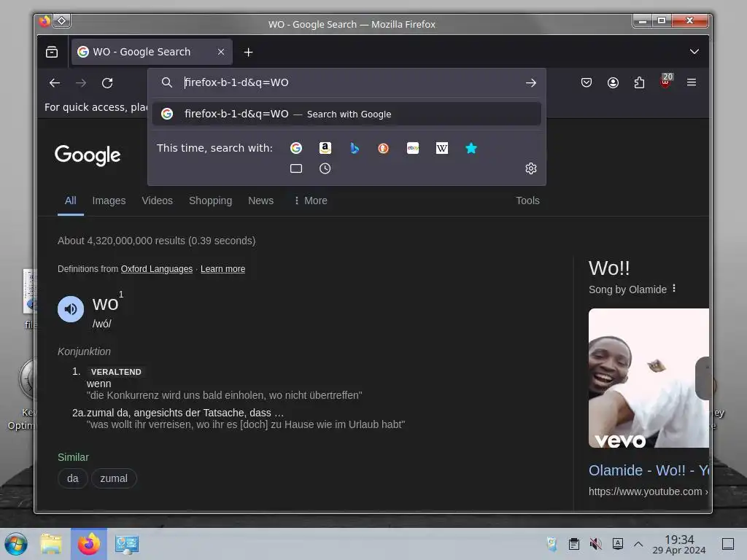Search this time with Amazon
747x560 pixels.
pos(325,148)
